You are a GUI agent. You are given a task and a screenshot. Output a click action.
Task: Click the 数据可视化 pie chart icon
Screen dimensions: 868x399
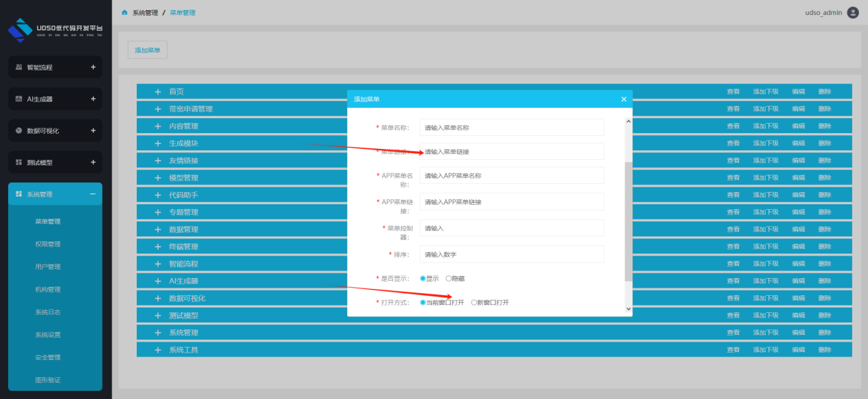click(x=19, y=131)
